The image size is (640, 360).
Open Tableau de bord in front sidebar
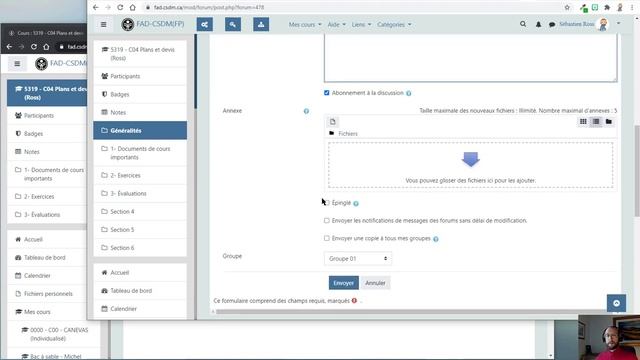point(140,291)
